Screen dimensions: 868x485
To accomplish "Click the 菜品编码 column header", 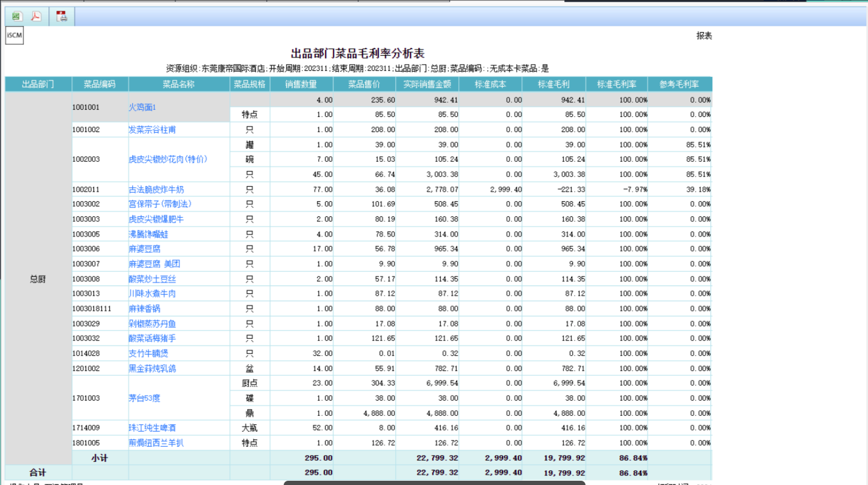I will [x=99, y=84].
